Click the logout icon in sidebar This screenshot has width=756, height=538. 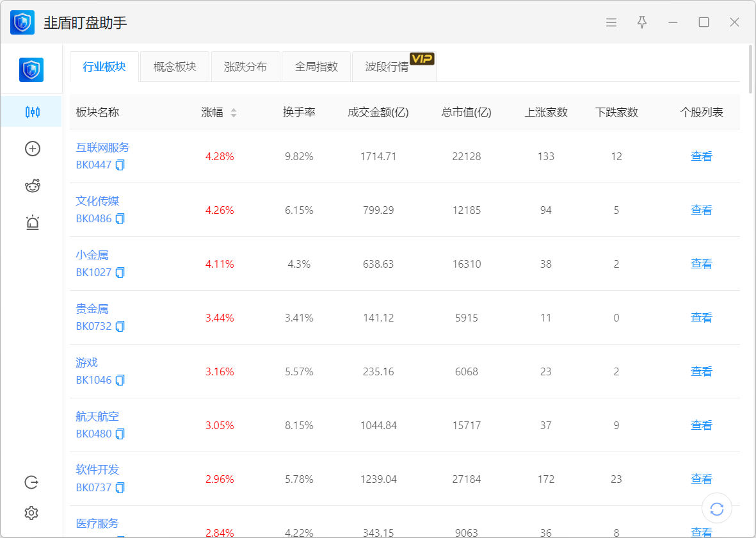pos(31,482)
